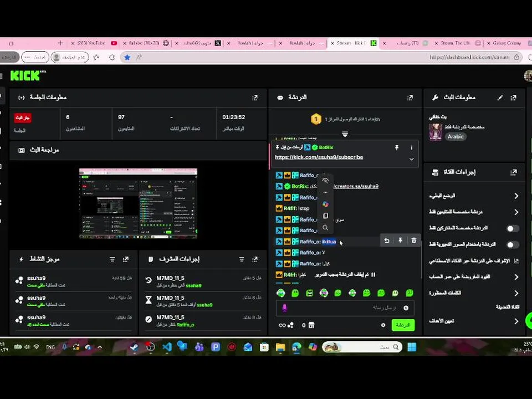
Task: Insert the first green emote from the emote row
Action: [280, 293]
